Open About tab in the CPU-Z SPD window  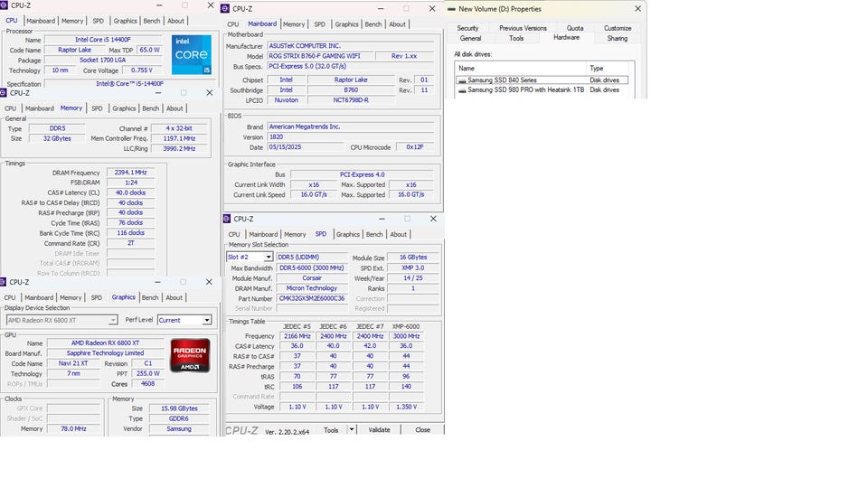(398, 234)
